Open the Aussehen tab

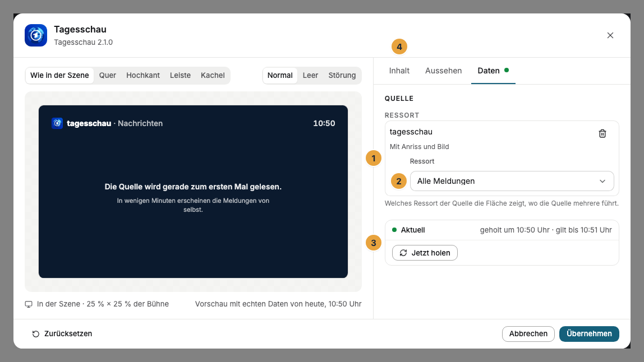coord(444,71)
